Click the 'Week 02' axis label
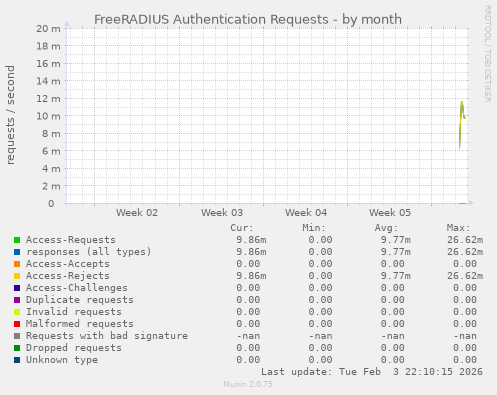 [x=137, y=213]
